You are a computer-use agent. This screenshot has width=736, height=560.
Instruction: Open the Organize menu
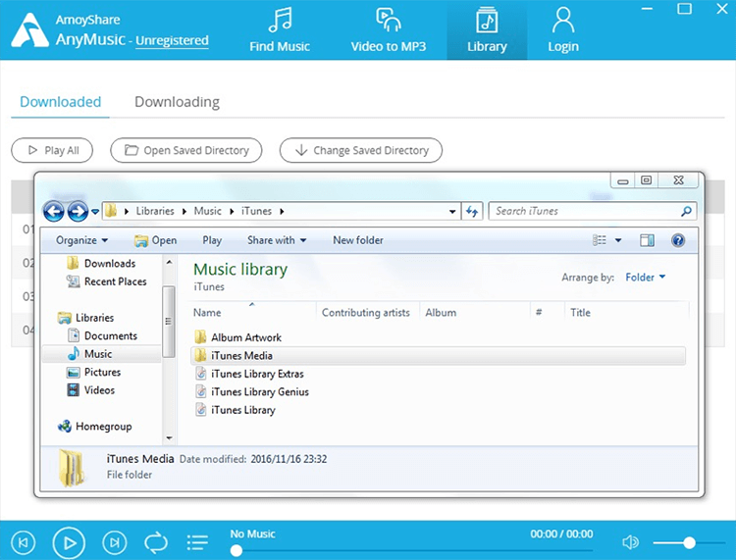(81, 240)
